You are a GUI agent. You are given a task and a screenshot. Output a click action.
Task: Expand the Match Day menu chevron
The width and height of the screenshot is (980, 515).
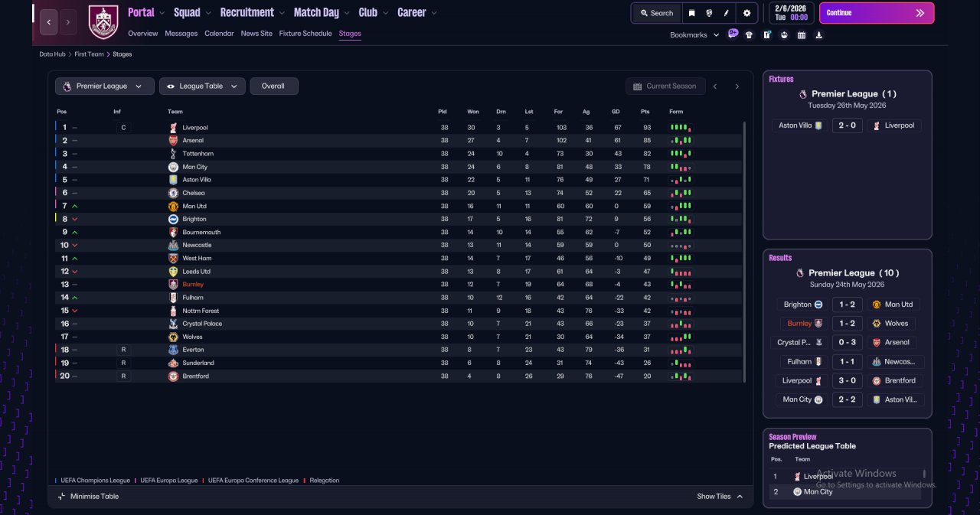click(348, 13)
